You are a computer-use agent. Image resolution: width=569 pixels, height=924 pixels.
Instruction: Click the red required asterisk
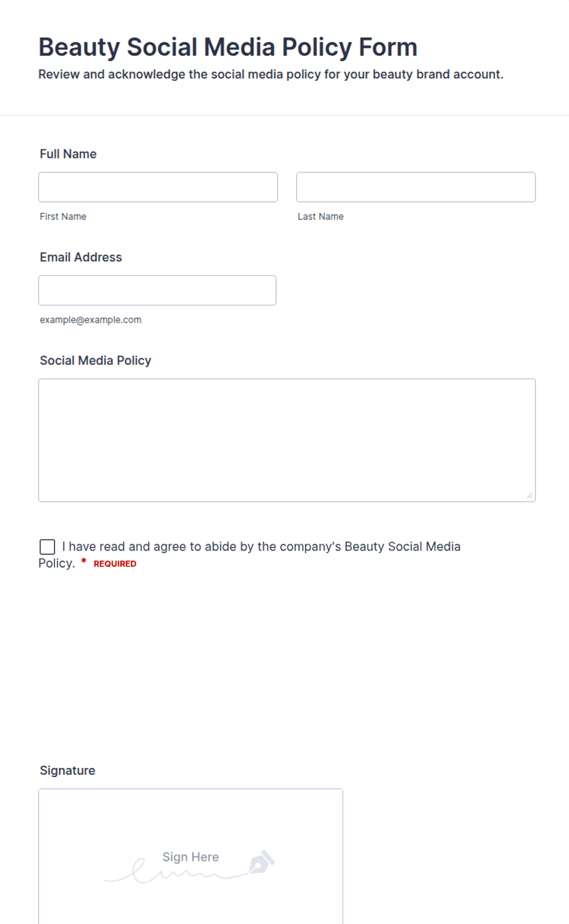tap(84, 562)
